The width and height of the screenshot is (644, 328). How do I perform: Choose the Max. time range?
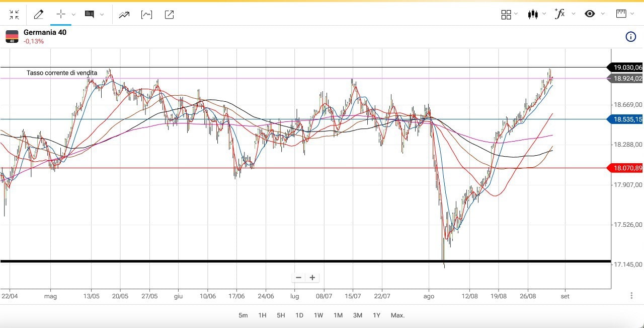[x=397, y=315]
